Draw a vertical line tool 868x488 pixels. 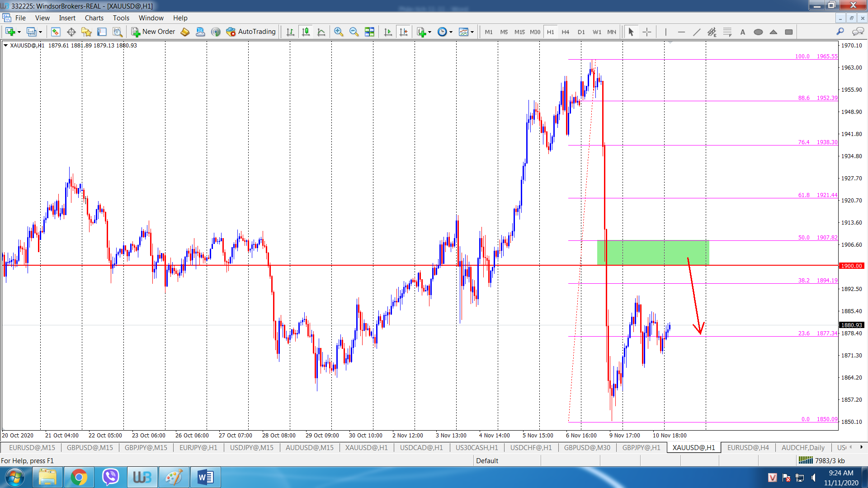click(665, 32)
